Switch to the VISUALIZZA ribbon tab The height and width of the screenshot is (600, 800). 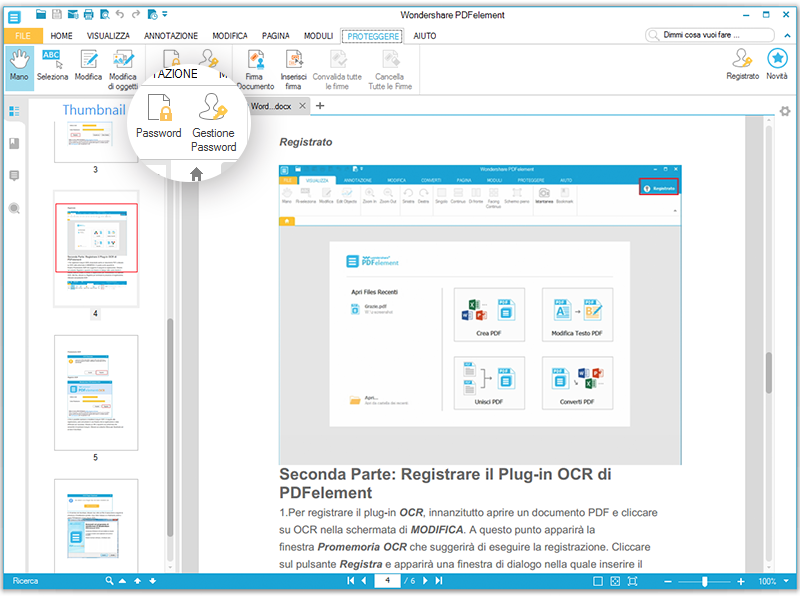(108, 36)
